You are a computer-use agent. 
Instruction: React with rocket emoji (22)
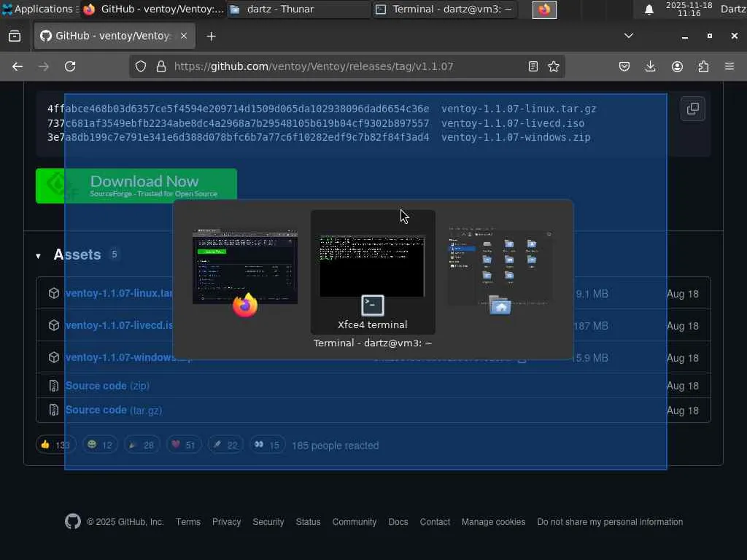[225, 445]
